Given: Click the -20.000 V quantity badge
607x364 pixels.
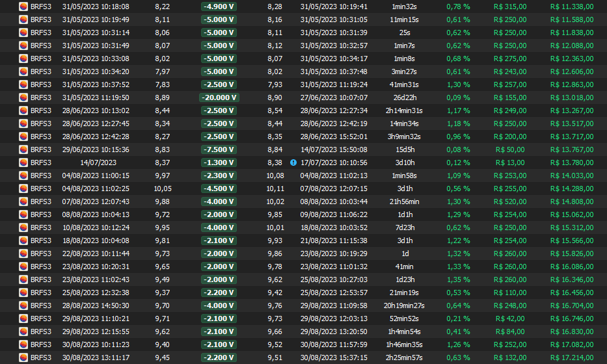Looking at the screenshot, I should [x=219, y=97].
